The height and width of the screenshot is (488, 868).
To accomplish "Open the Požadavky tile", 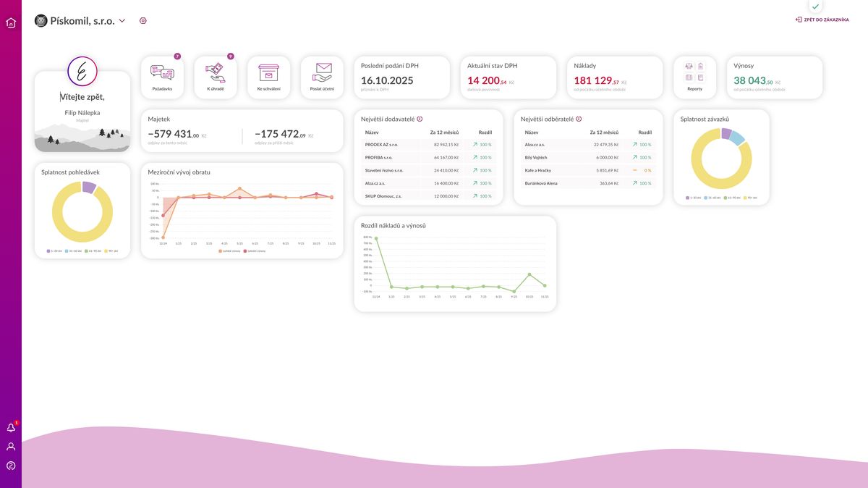I will coord(162,77).
